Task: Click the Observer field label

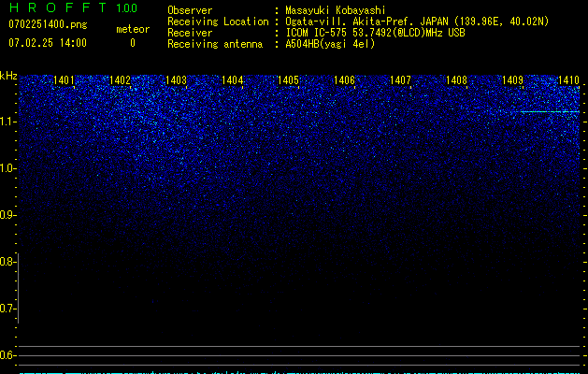Action: pyautogui.click(x=190, y=10)
